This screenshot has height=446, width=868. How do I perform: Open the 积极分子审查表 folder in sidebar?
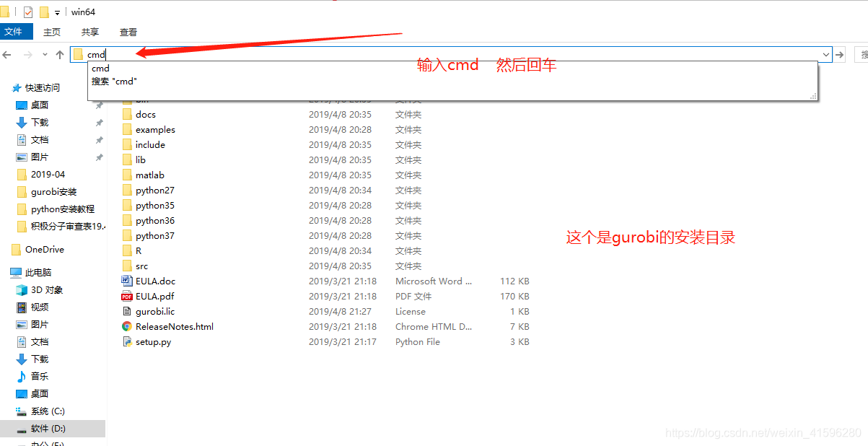tap(68, 227)
